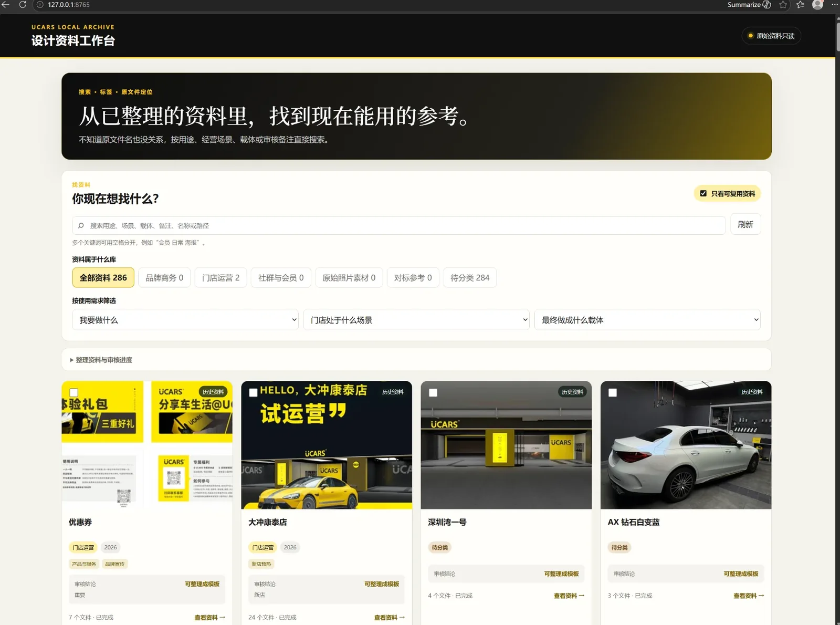Screen dimensions: 840x625
Task: Click the search magnifier icon in search field
Action: coord(81,226)
